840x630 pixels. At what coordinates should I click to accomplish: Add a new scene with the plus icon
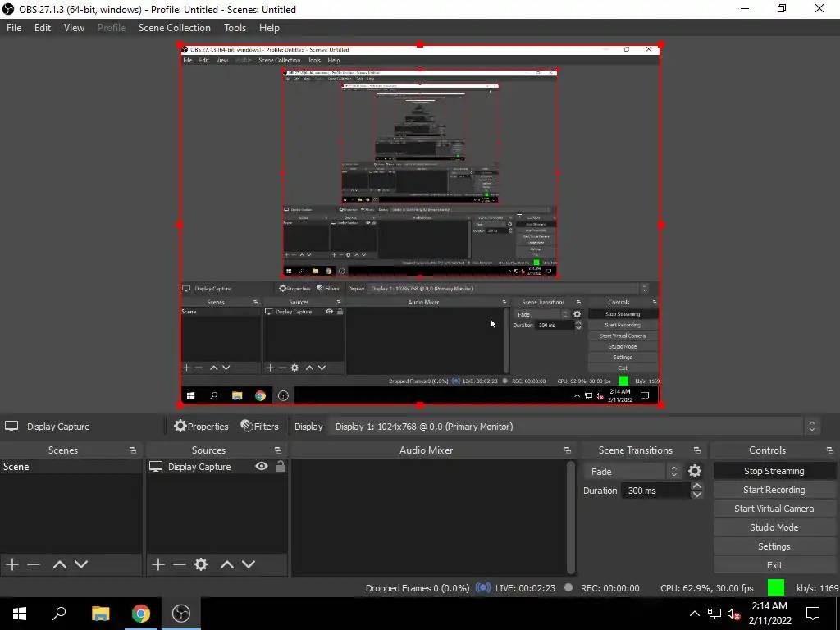click(x=12, y=564)
